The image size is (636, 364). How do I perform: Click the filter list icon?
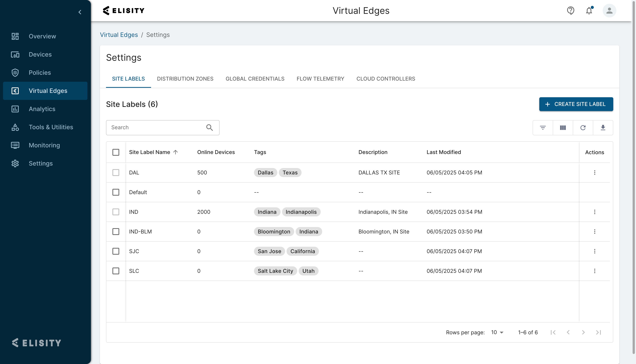coord(542,128)
